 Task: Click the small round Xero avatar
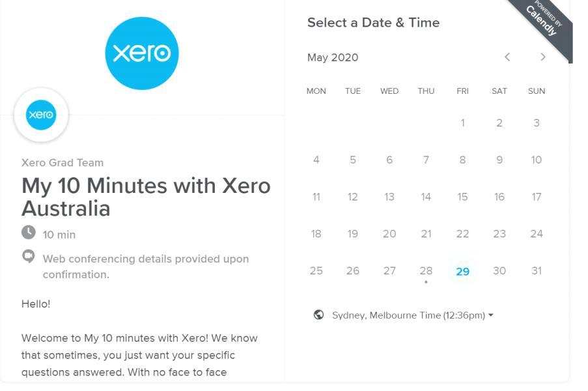point(41,115)
